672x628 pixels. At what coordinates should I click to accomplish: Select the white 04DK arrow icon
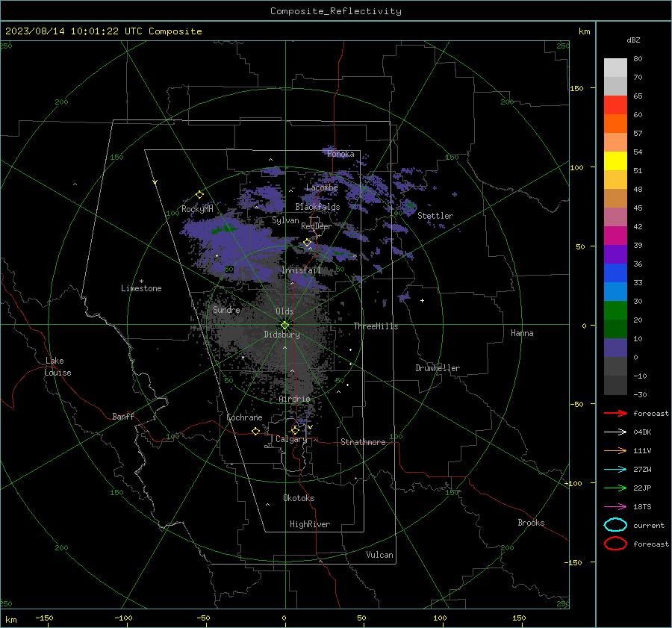point(615,432)
